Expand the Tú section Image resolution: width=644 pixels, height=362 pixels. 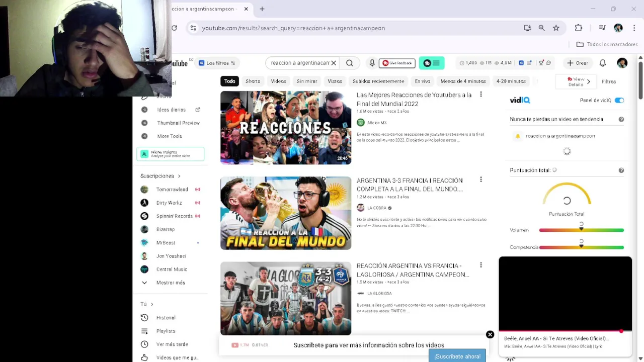point(147,304)
